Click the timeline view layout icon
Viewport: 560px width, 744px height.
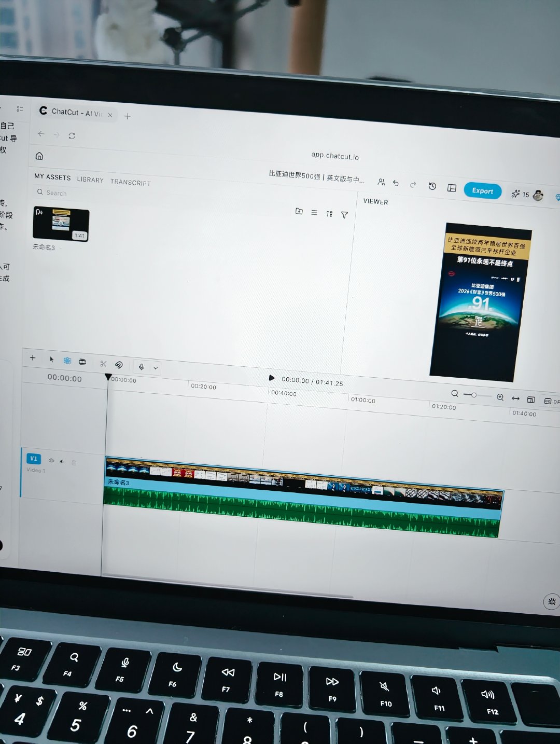530,399
